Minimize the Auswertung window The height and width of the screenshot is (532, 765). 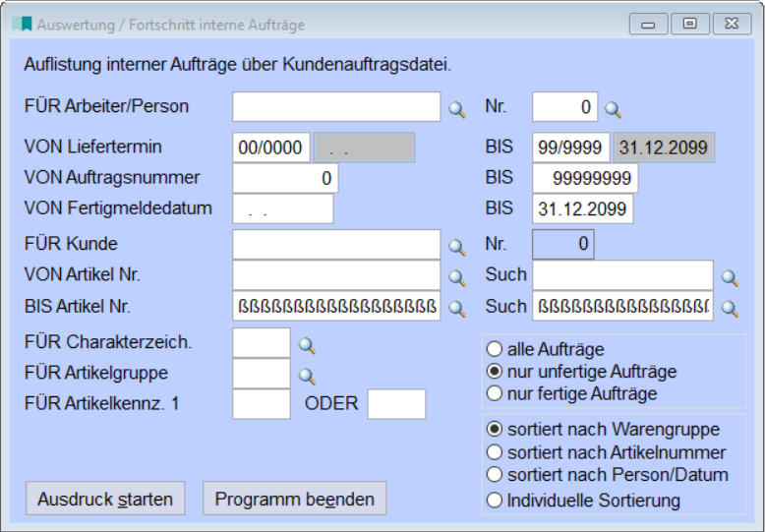coord(648,24)
